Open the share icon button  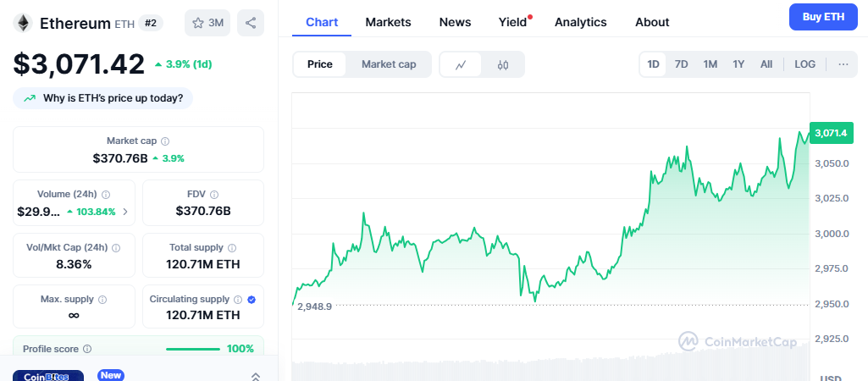250,23
